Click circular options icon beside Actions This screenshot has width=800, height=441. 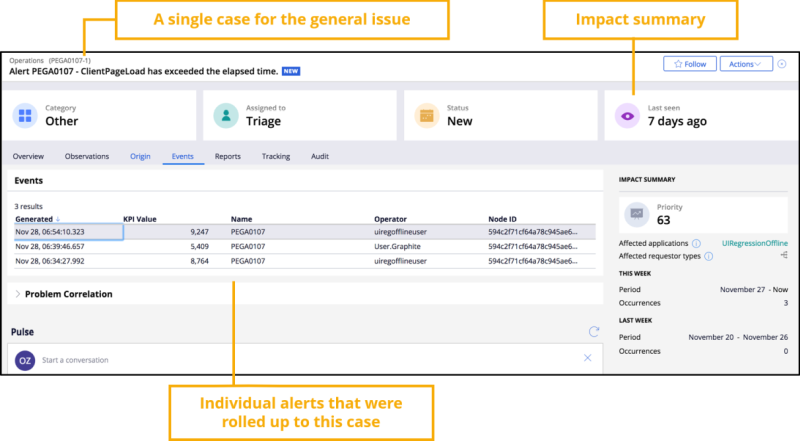[x=782, y=64]
